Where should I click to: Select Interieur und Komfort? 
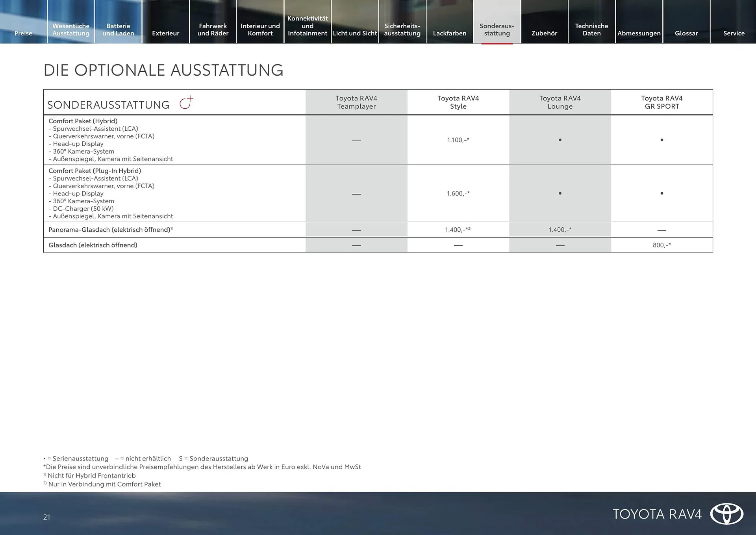[260, 29]
